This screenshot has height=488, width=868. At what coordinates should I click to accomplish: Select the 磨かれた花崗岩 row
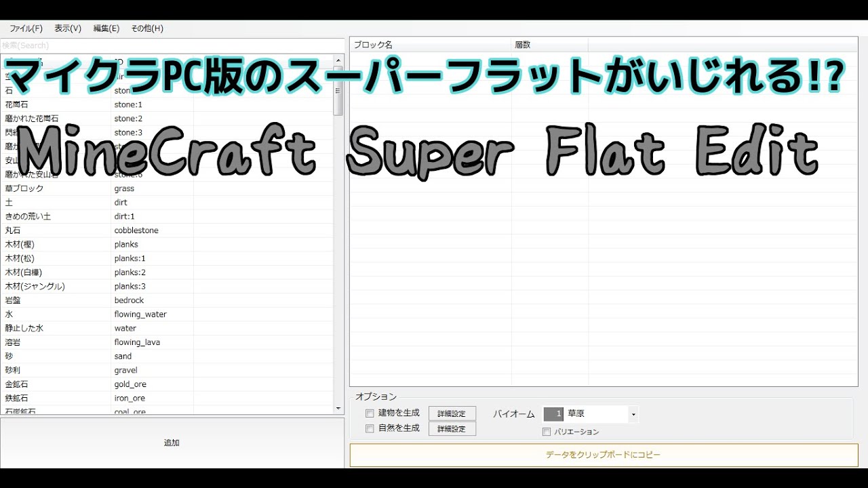click(x=167, y=119)
